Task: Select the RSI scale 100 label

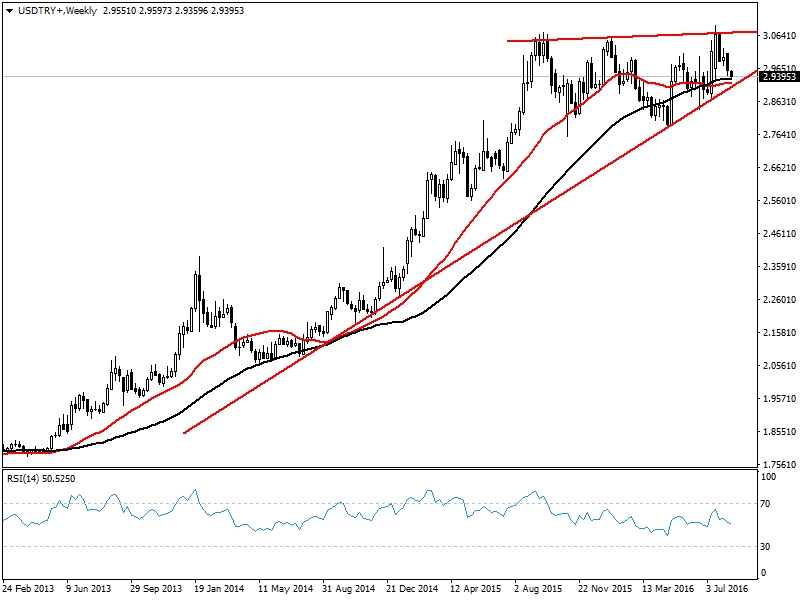Action: click(x=768, y=477)
